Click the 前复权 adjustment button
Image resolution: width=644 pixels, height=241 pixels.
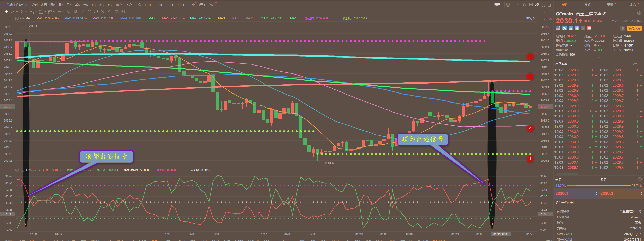pos(531,18)
